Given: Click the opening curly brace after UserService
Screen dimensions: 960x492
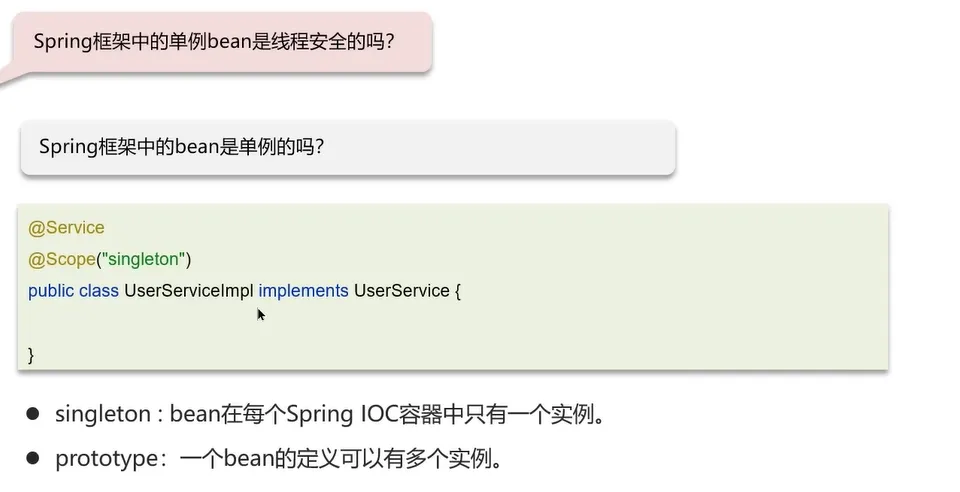Looking at the screenshot, I should [x=457, y=290].
